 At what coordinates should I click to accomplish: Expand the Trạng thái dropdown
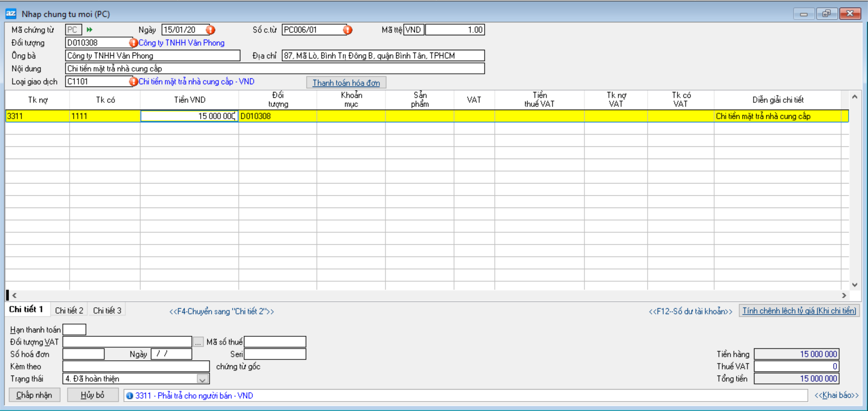(x=202, y=379)
